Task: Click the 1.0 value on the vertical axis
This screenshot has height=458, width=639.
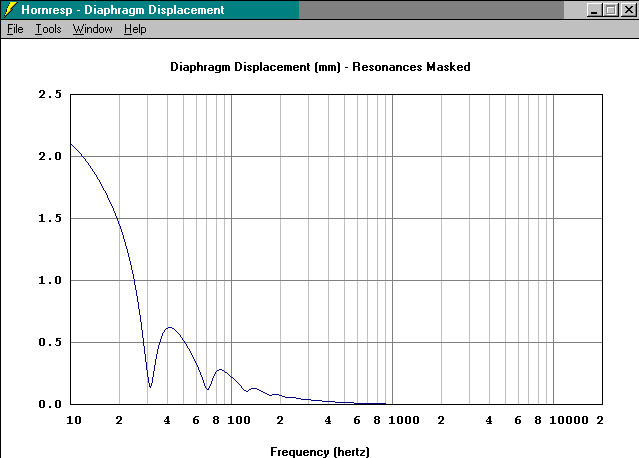Action: click(50, 280)
